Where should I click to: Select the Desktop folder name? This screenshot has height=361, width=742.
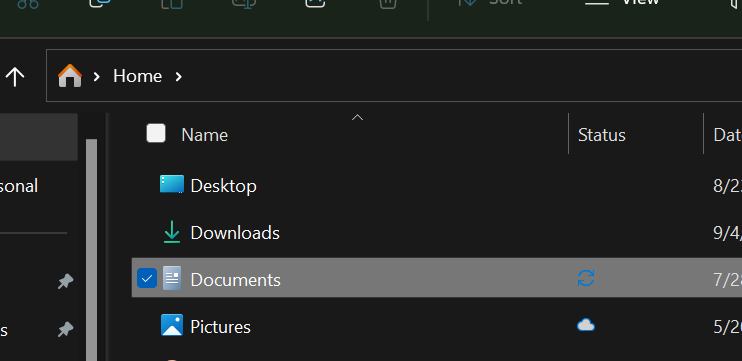(223, 186)
